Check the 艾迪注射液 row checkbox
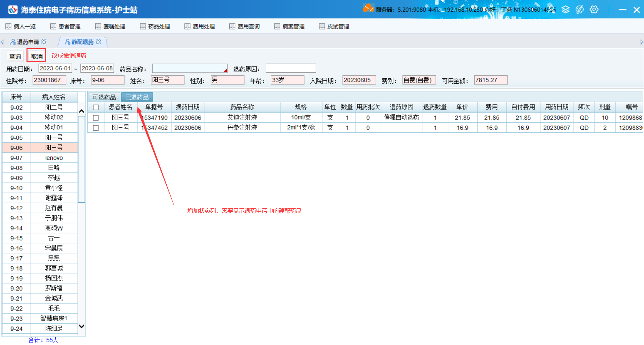 click(x=96, y=118)
